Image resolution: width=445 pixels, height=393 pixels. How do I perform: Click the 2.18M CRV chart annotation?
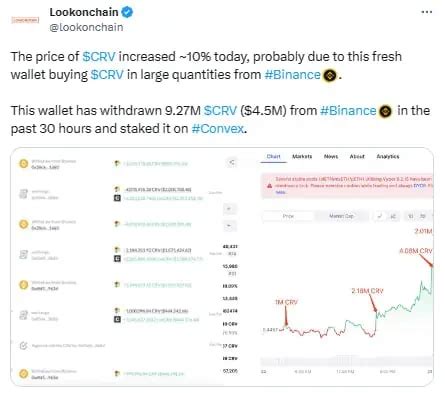[x=367, y=291]
